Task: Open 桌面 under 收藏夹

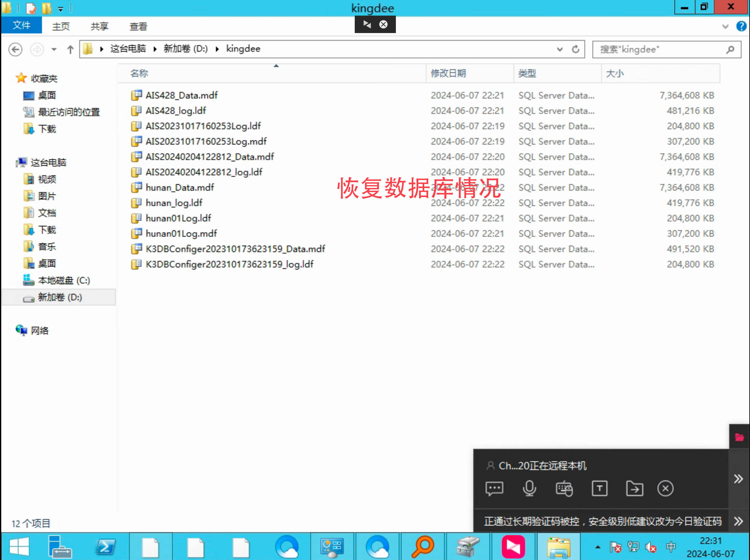Action: click(x=47, y=95)
